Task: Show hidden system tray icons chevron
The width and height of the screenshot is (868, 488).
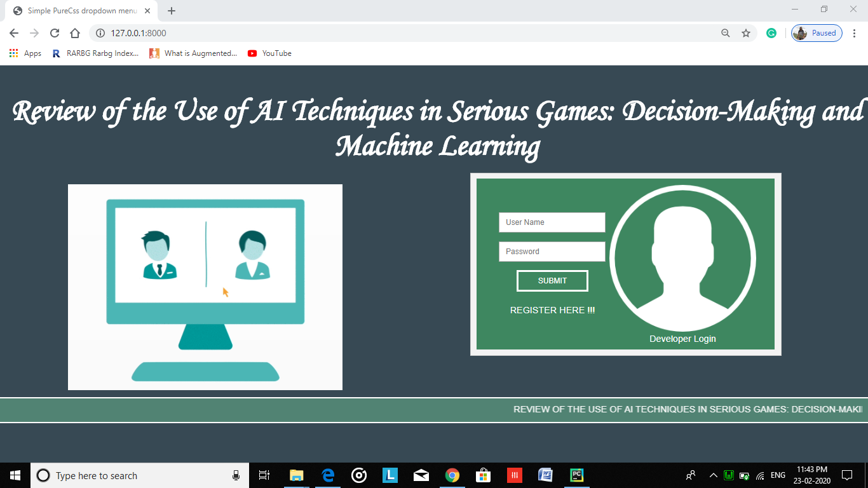Action: point(714,475)
